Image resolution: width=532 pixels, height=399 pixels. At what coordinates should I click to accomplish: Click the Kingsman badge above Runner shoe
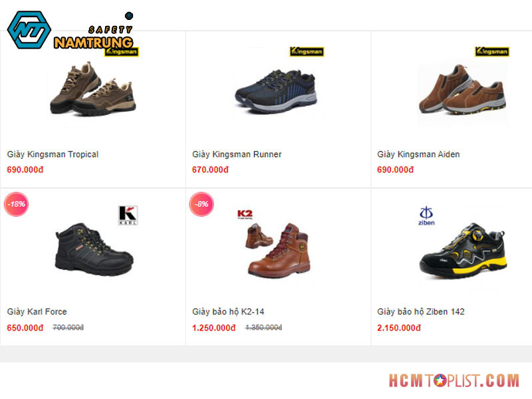pos(307,52)
